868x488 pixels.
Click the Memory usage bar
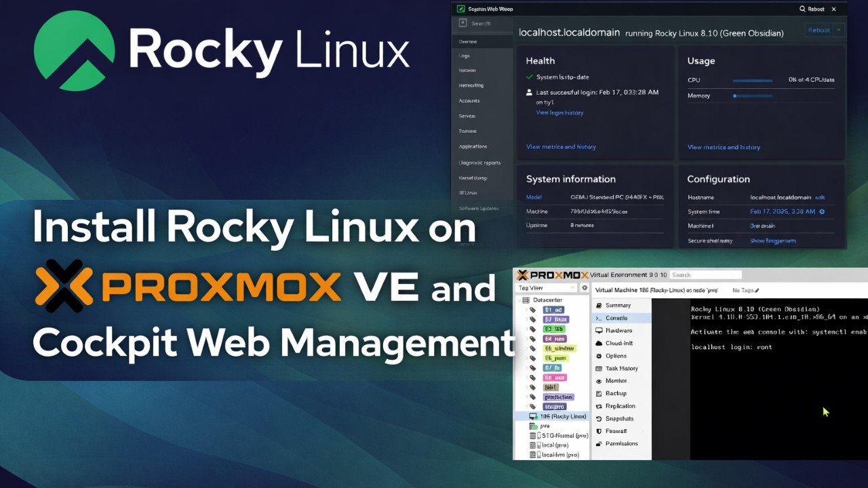click(753, 96)
